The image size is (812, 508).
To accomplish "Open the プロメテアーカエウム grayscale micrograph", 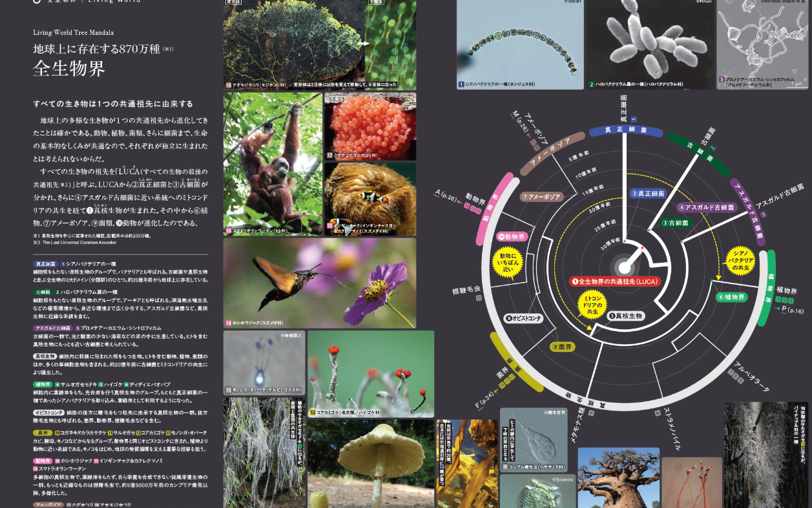I will tap(764, 45).
